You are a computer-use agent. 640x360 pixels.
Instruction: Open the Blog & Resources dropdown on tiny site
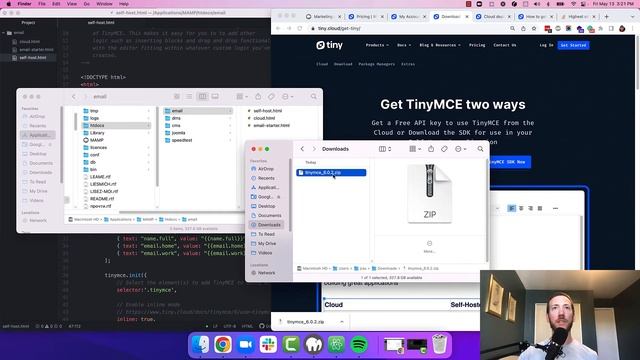(x=440, y=45)
